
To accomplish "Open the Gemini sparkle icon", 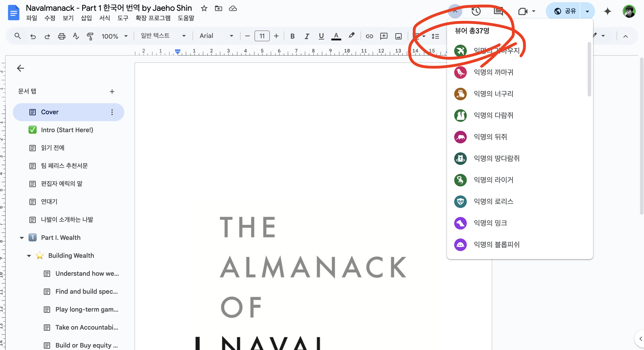I will [x=608, y=11].
